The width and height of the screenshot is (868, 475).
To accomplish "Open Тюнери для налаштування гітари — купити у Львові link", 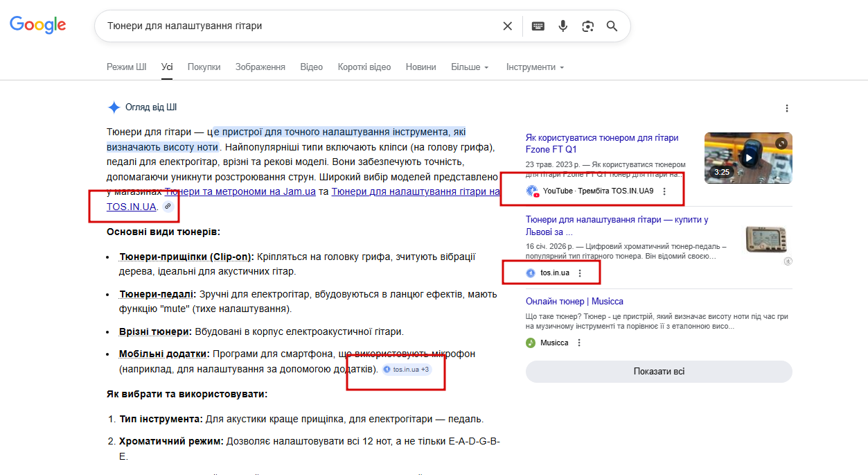I will (x=617, y=225).
